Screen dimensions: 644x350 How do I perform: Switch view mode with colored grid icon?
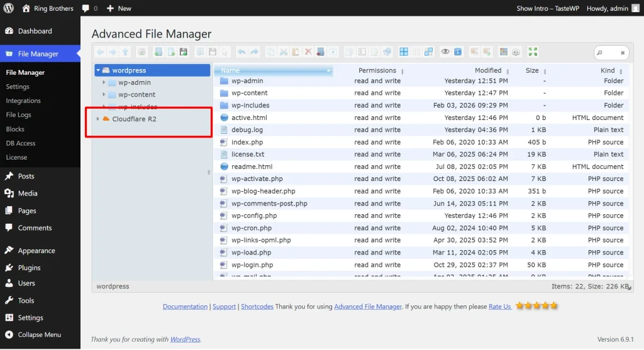tap(504, 52)
